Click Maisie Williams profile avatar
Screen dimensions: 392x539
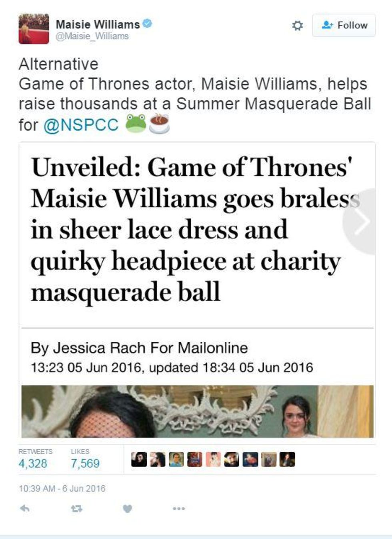[x=34, y=29]
